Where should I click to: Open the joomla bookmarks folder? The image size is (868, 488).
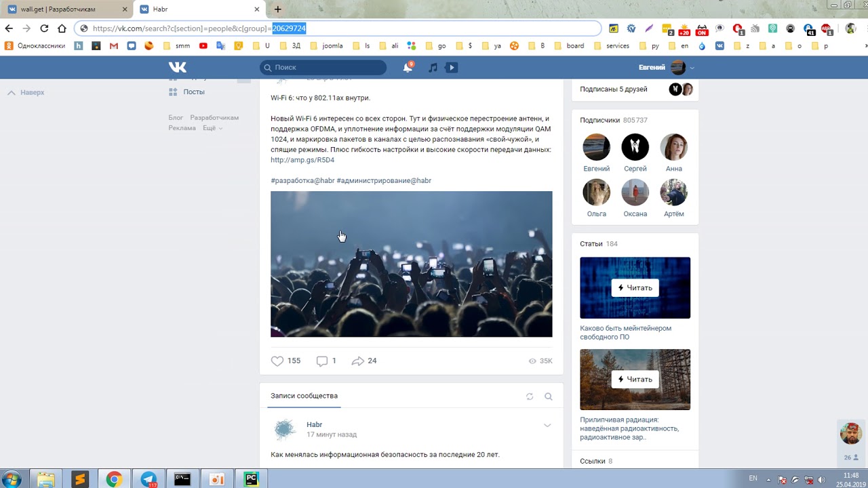pos(325,46)
